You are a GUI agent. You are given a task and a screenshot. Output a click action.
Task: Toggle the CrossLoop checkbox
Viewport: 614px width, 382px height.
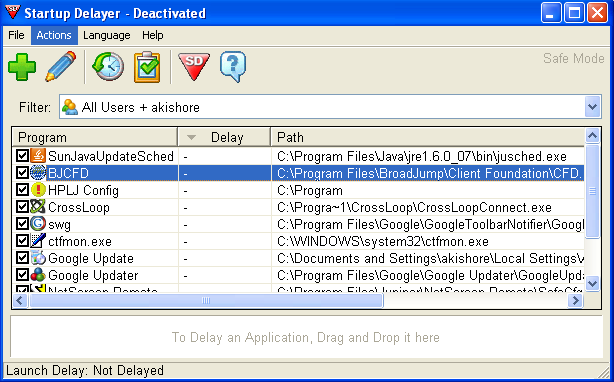click(22, 207)
